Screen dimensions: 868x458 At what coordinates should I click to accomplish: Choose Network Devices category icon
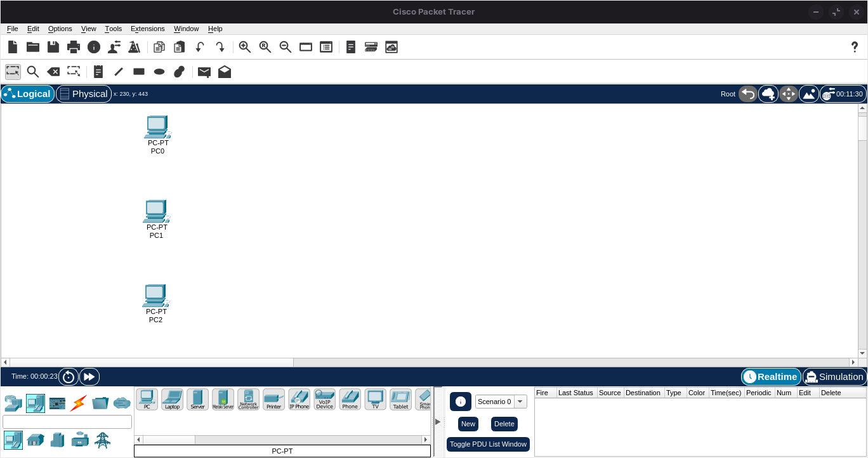point(13,403)
